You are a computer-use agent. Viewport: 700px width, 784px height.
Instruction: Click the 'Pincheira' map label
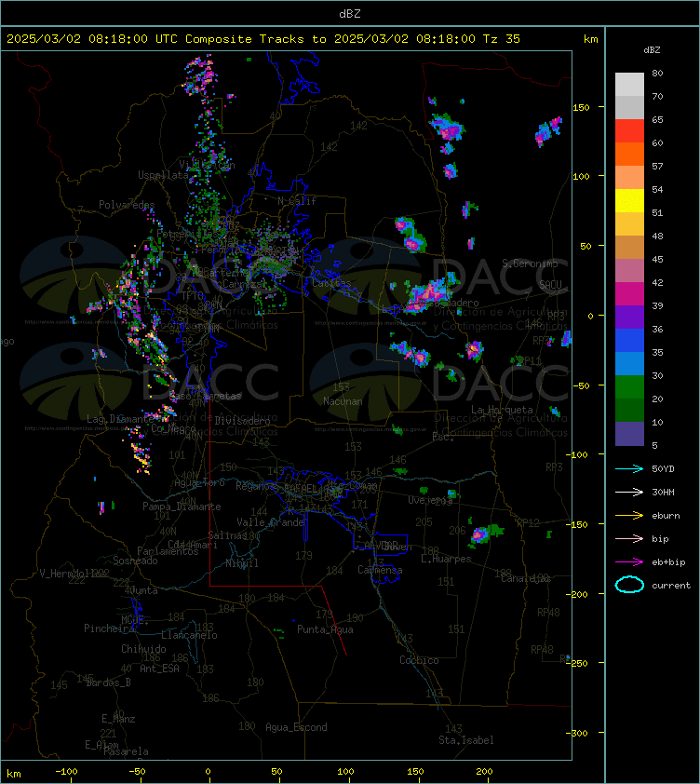pos(109,628)
